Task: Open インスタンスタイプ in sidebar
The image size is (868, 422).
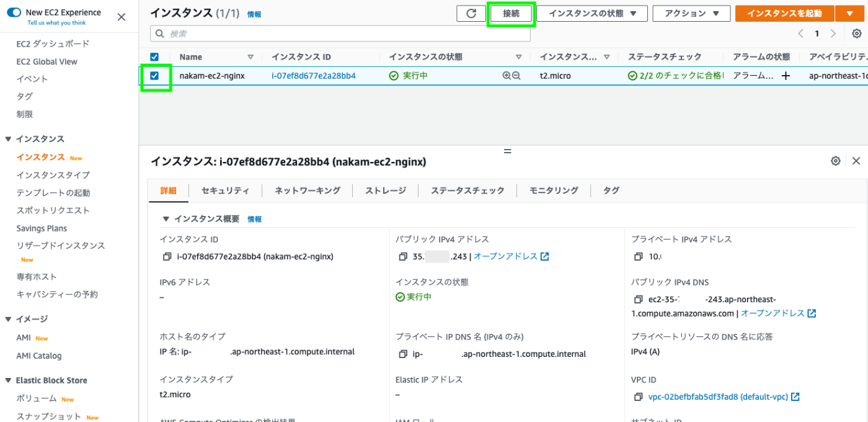Action: tap(53, 175)
